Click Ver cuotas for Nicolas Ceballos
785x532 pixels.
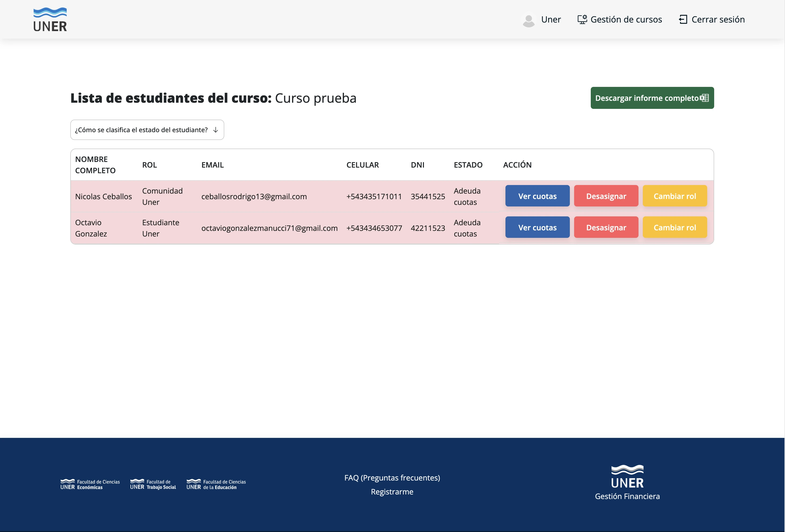pyautogui.click(x=537, y=196)
